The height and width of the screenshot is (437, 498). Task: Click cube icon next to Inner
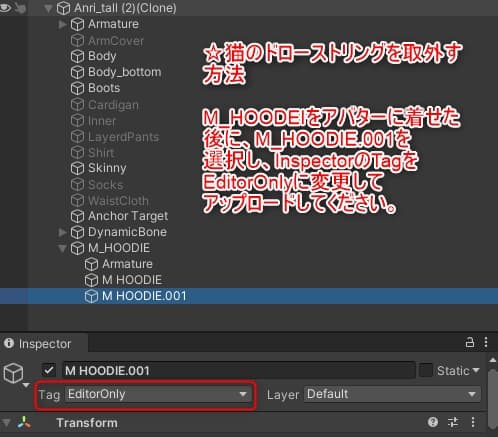[x=77, y=121]
